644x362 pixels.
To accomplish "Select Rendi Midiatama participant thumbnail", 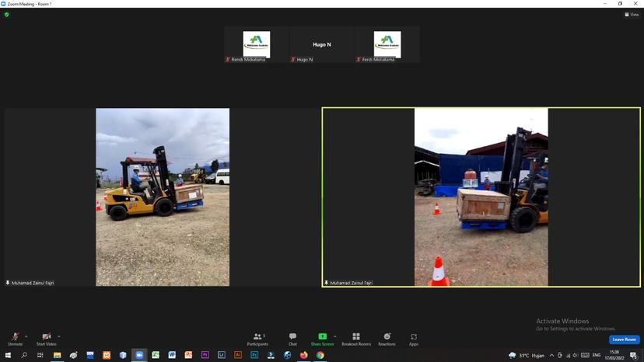I will pyautogui.click(x=257, y=45).
